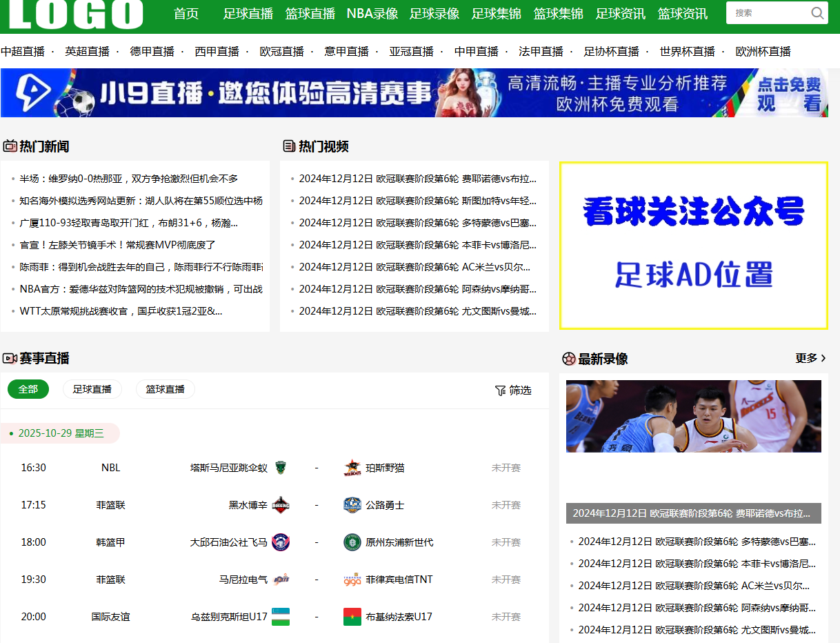The width and height of the screenshot is (840, 643).
Task: Click the 珀斯野猫 team logo
Action: pyautogui.click(x=352, y=467)
